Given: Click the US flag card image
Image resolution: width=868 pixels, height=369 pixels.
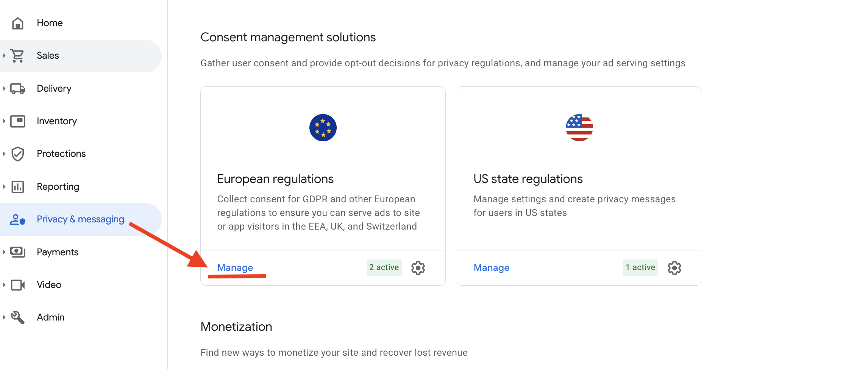Looking at the screenshot, I should (579, 128).
